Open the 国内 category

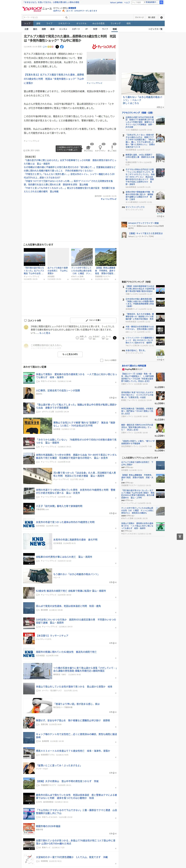pyautogui.click(x=35, y=29)
